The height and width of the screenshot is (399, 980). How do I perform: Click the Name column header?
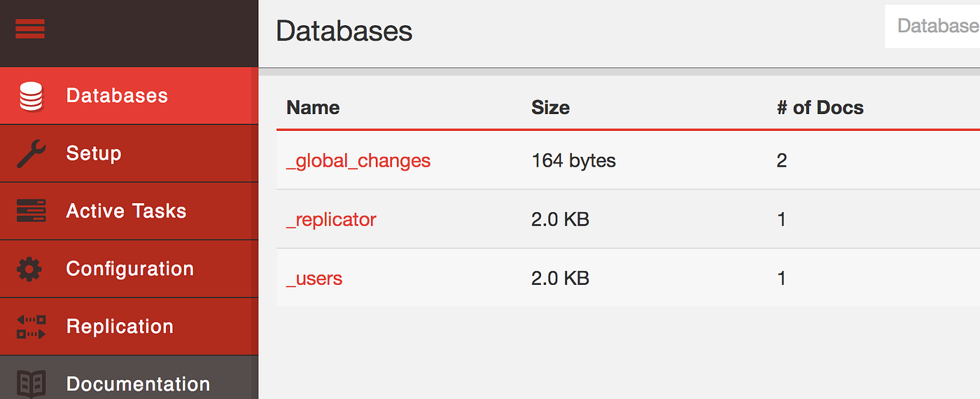313,108
